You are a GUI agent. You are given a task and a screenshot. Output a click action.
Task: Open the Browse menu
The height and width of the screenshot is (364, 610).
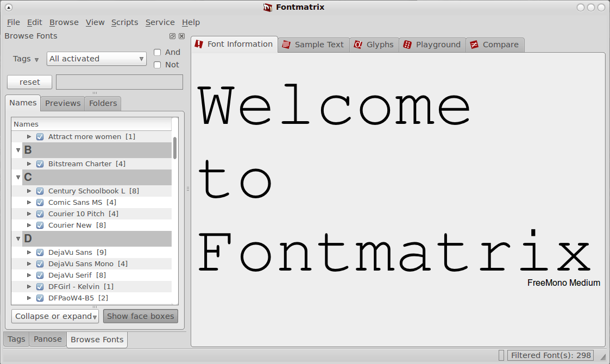point(64,23)
